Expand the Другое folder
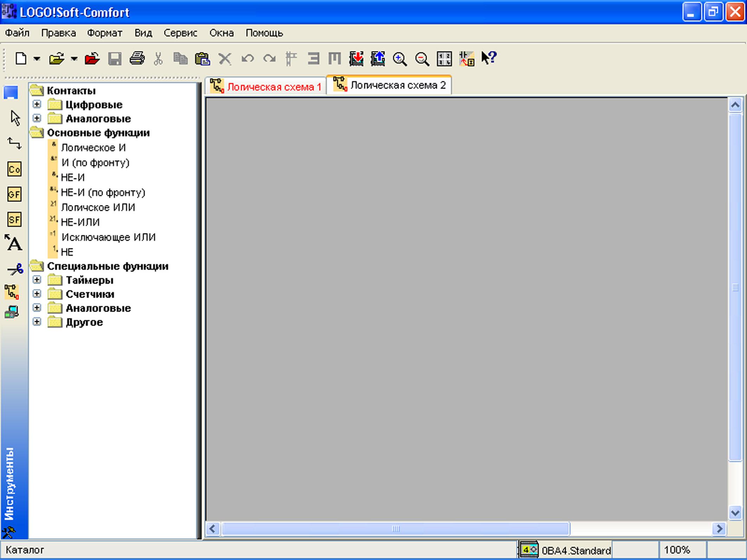The width and height of the screenshot is (747, 560). coord(37,321)
